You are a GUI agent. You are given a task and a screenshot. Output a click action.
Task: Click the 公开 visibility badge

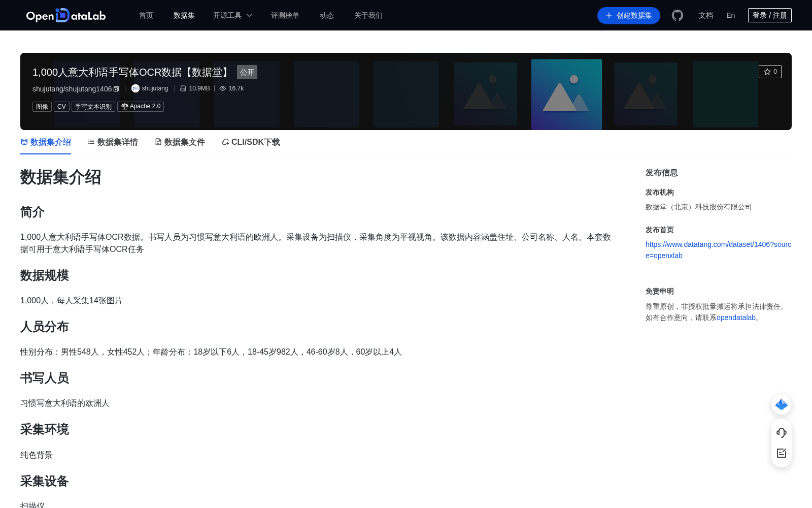(247, 72)
